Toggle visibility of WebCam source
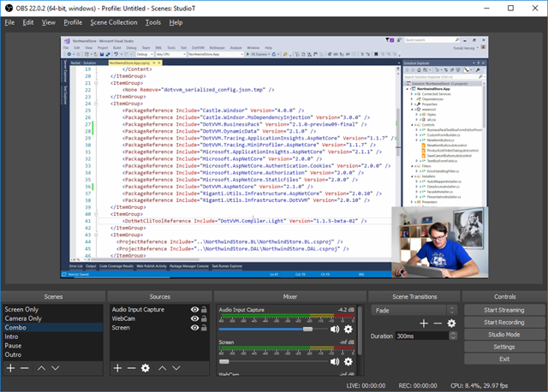 [194, 318]
